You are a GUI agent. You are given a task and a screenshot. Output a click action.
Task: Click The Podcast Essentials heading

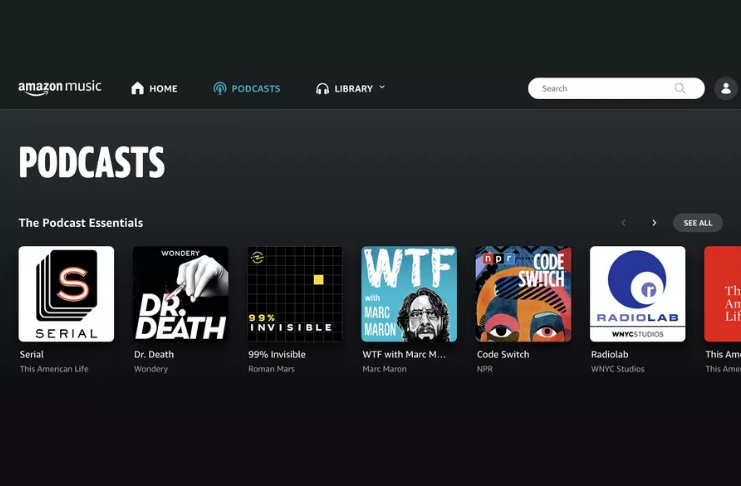81,223
